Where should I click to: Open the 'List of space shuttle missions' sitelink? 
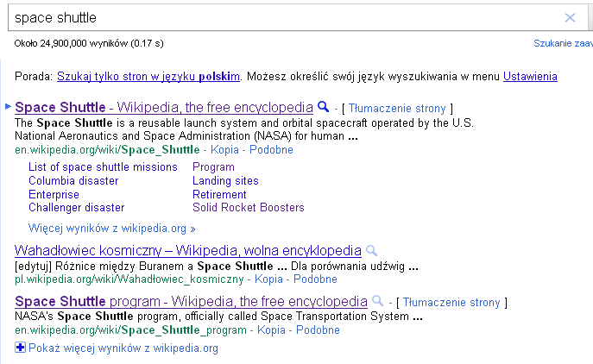point(103,167)
